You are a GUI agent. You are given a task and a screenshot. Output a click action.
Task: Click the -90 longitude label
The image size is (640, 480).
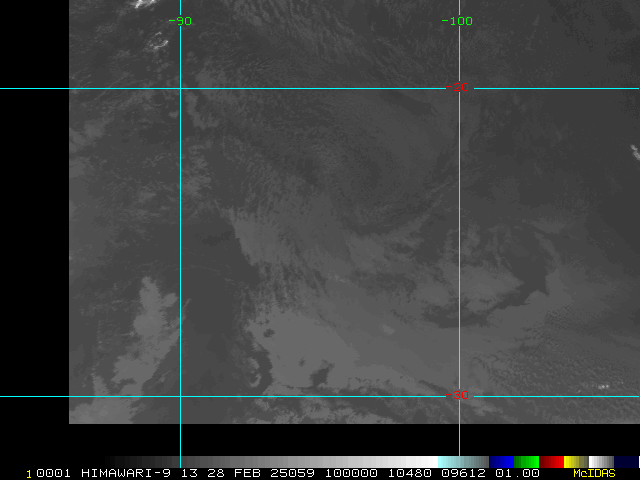(180, 21)
